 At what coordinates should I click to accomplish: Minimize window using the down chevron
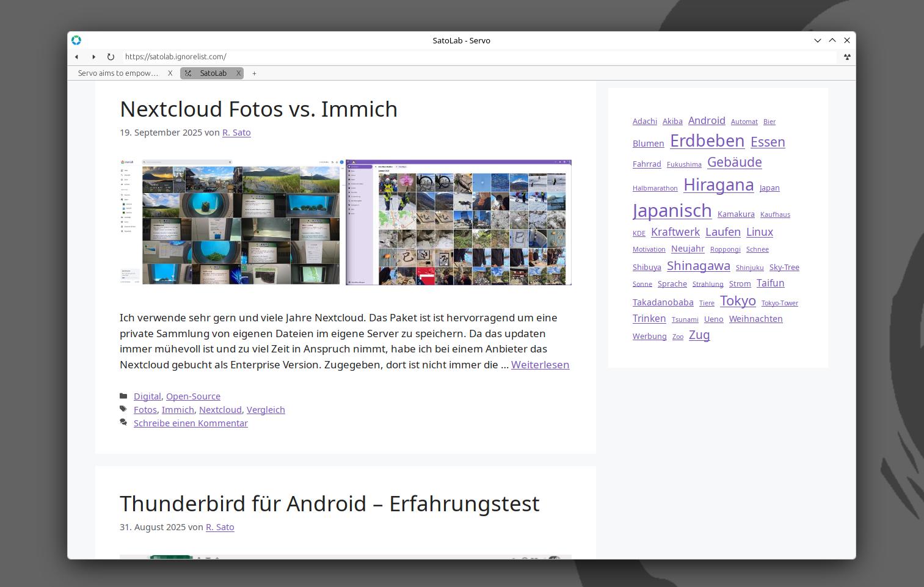point(817,40)
